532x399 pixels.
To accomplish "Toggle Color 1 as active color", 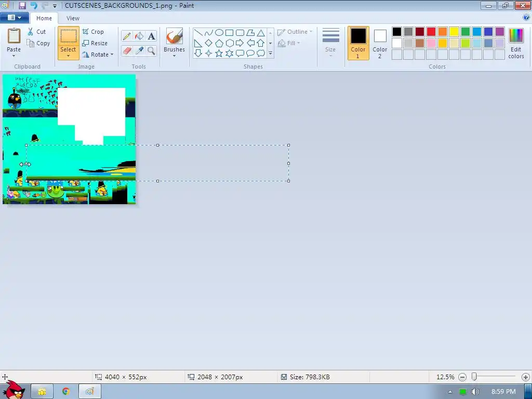I will click(358, 43).
